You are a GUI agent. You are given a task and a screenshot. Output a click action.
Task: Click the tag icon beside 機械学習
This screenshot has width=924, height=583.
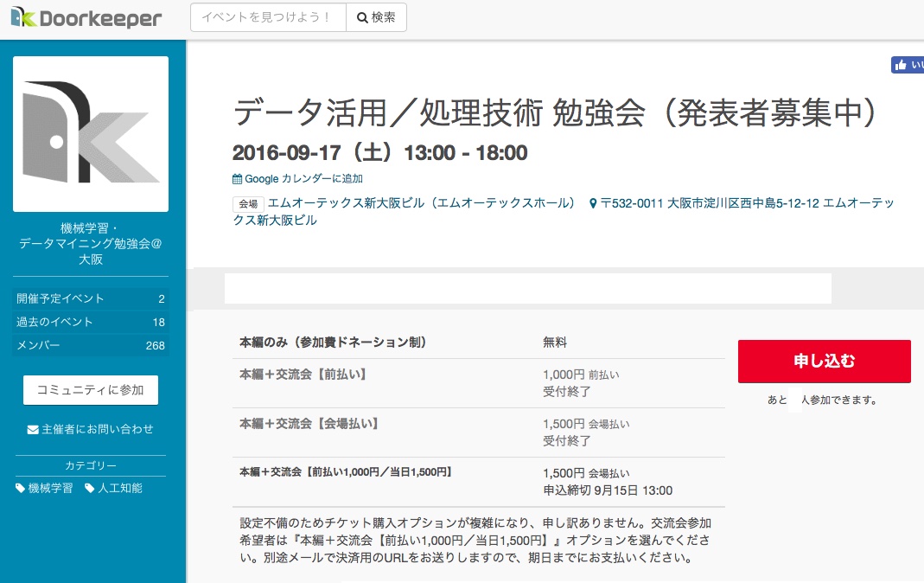(21, 489)
